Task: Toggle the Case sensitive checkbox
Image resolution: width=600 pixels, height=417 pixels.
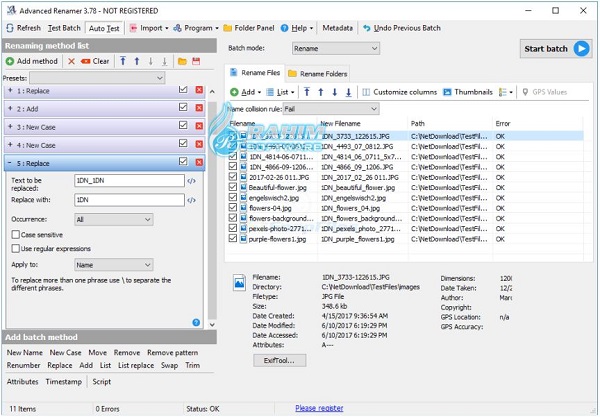Action: pyautogui.click(x=15, y=234)
